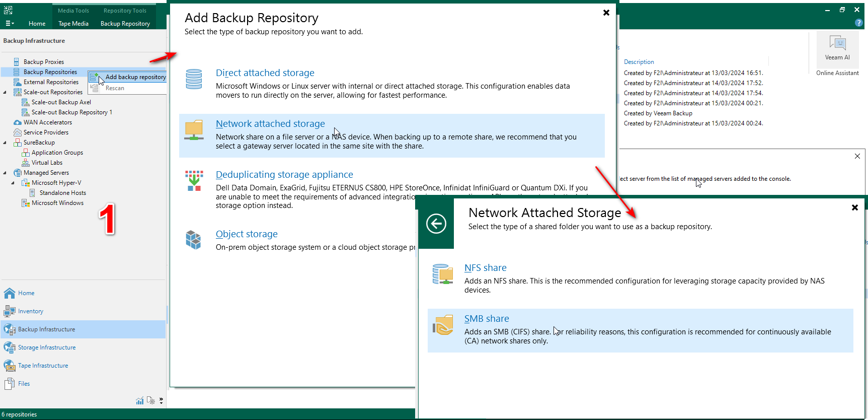The image size is (868, 420).
Task: Click the Files icon in navigation pane
Action: [10, 384]
